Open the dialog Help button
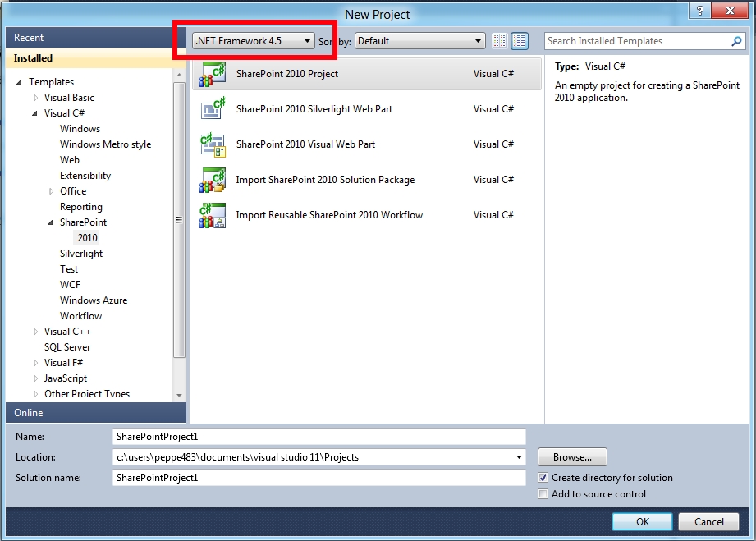 [700, 11]
